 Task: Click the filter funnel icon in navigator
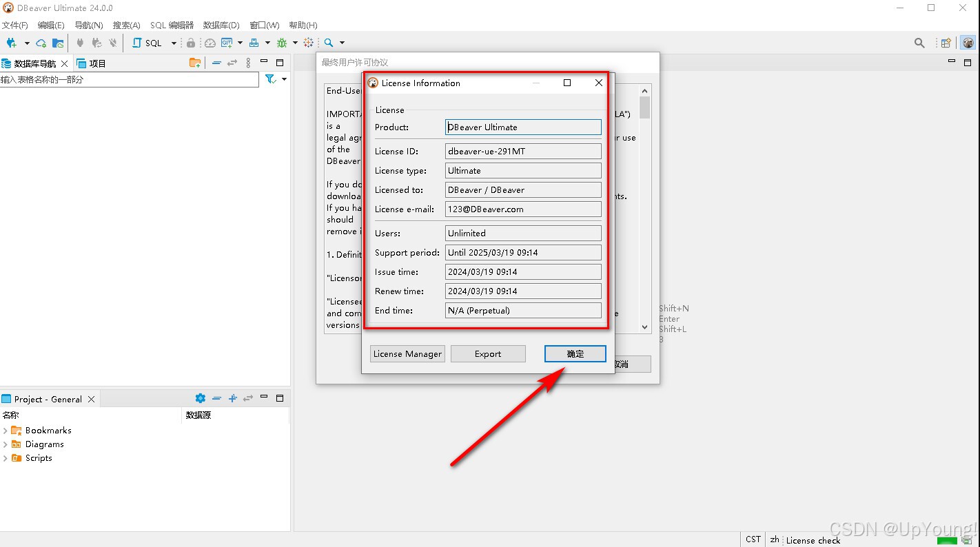pos(271,79)
